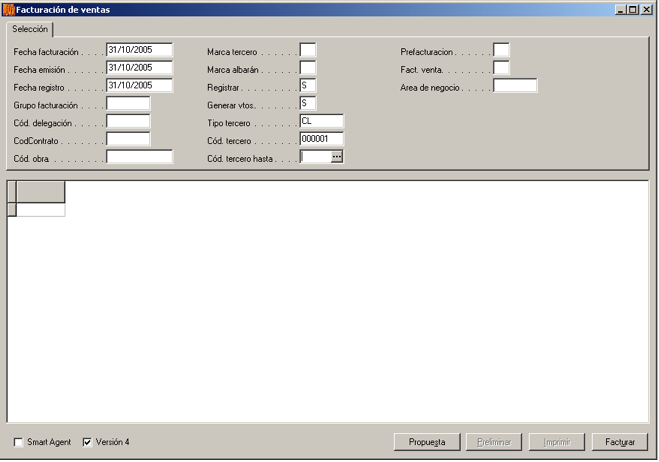
Task: Select the CodContrato text field
Action: pyautogui.click(x=128, y=139)
